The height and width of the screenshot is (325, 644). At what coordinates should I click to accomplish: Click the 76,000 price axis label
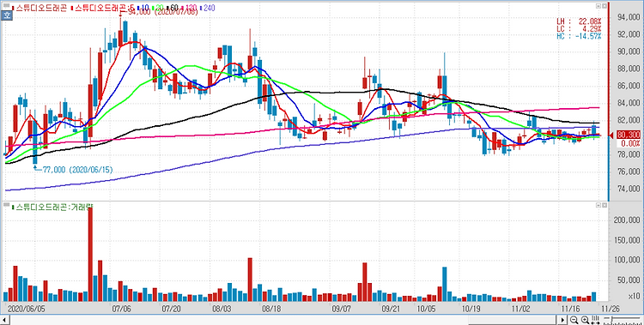click(628, 172)
